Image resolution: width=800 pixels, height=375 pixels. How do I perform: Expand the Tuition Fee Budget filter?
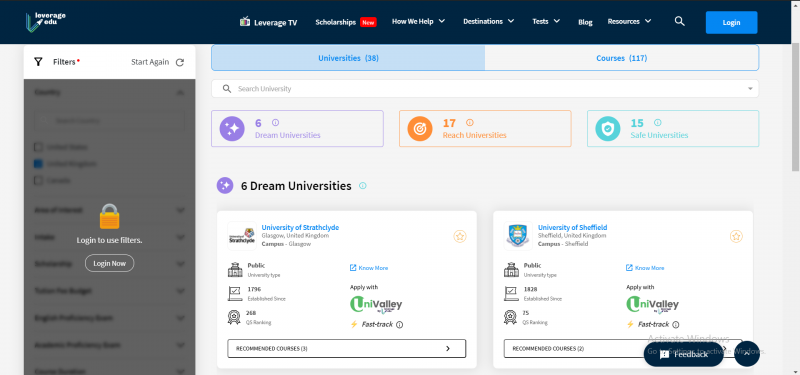[x=180, y=291]
